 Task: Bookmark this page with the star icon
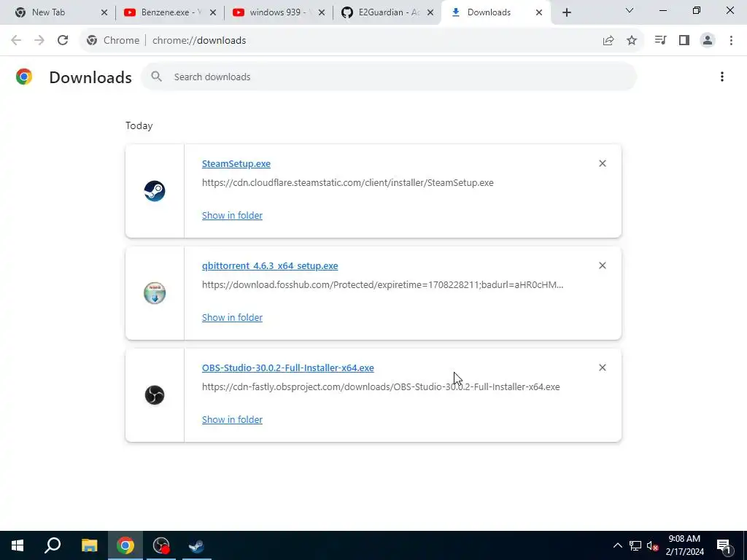(x=632, y=41)
